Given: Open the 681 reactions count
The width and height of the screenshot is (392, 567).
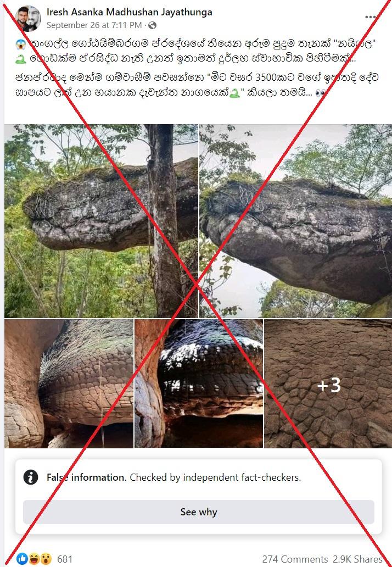Looking at the screenshot, I should pyautogui.click(x=65, y=559).
